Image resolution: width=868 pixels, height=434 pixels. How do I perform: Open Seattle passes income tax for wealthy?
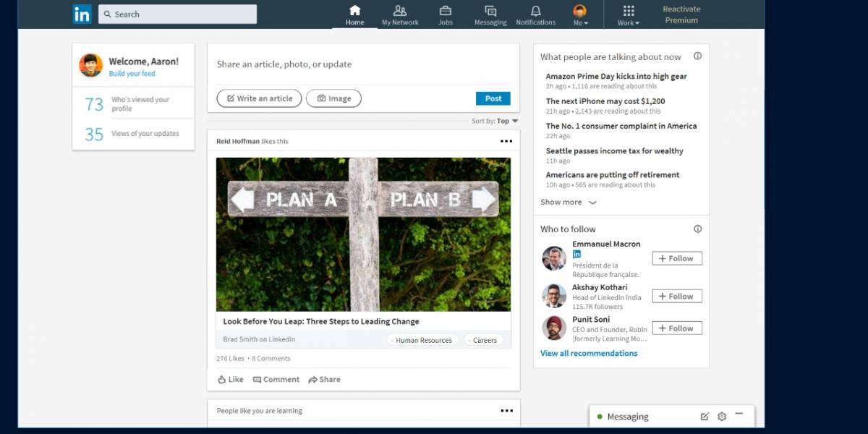pyautogui.click(x=615, y=150)
